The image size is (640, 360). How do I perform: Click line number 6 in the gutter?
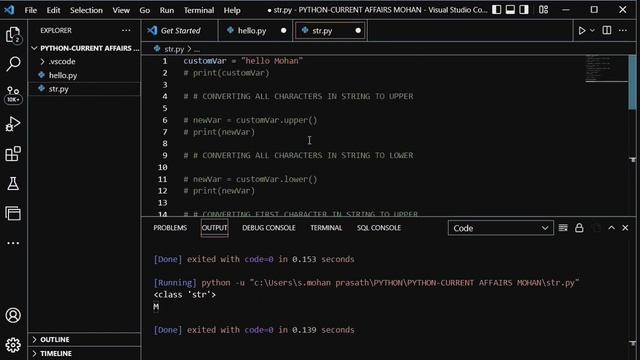click(x=164, y=120)
